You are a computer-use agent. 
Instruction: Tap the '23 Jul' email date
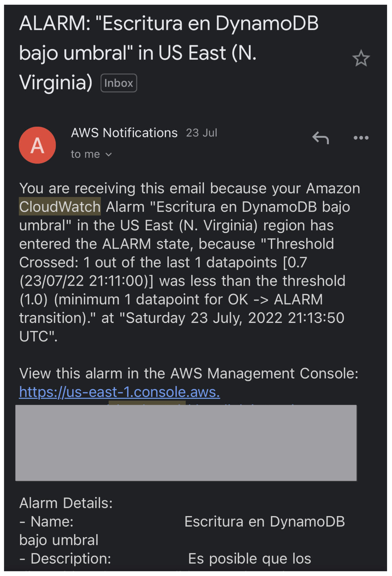coord(202,133)
